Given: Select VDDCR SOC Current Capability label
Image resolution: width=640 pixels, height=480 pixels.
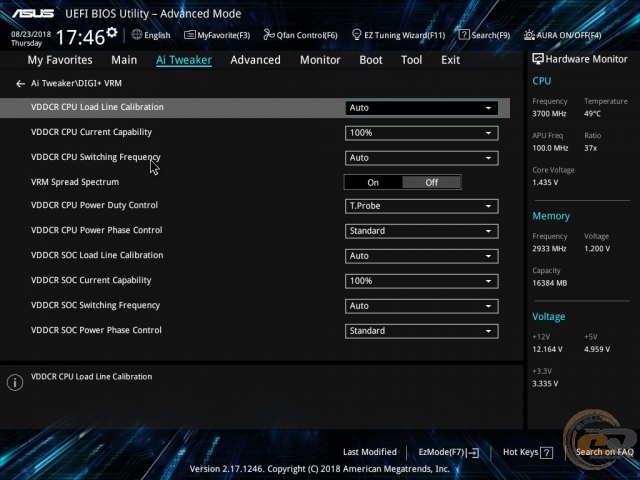Looking at the screenshot, I should [91, 280].
